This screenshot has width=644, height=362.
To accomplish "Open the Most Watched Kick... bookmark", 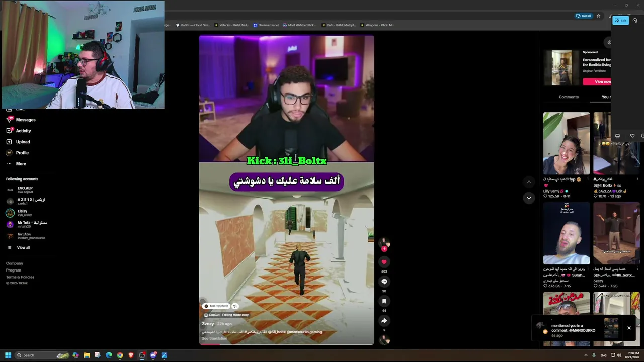I will [x=299, y=25].
